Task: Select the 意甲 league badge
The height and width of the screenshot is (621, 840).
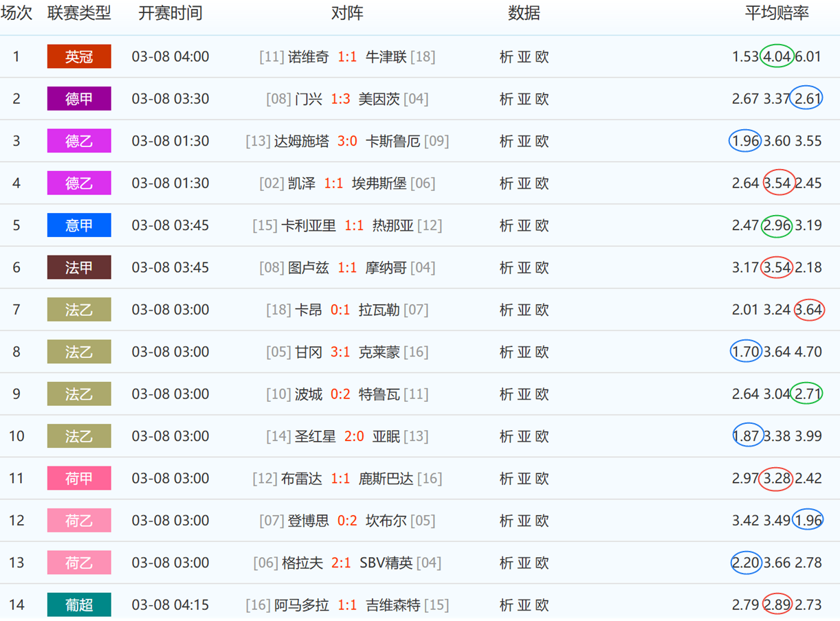Action: pyautogui.click(x=79, y=225)
